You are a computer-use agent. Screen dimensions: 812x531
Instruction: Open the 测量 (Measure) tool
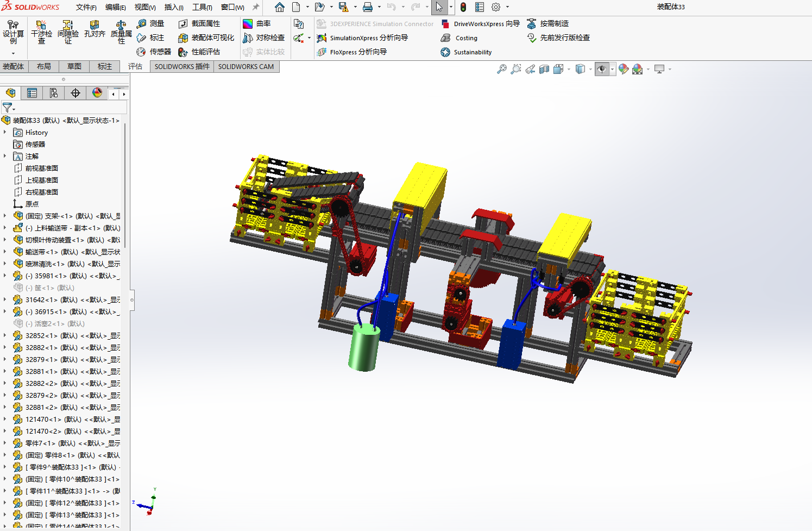pos(150,23)
